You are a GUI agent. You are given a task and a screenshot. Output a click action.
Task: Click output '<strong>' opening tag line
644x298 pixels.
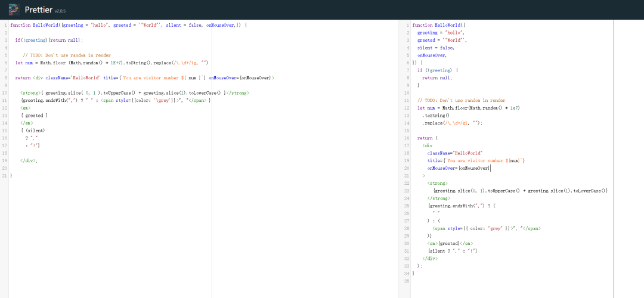tap(438, 183)
